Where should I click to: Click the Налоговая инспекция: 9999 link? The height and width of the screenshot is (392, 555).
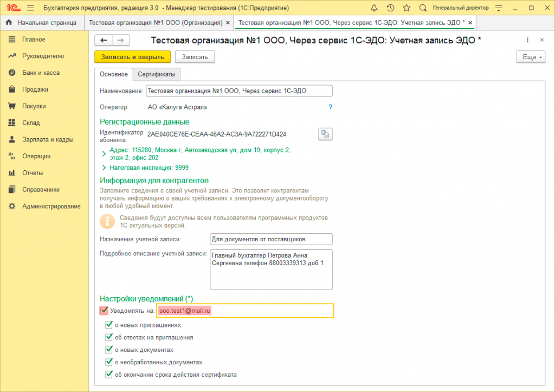coord(149,168)
